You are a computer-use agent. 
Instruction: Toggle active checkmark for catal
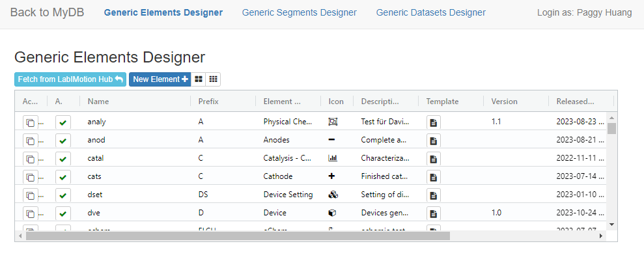[x=63, y=159]
